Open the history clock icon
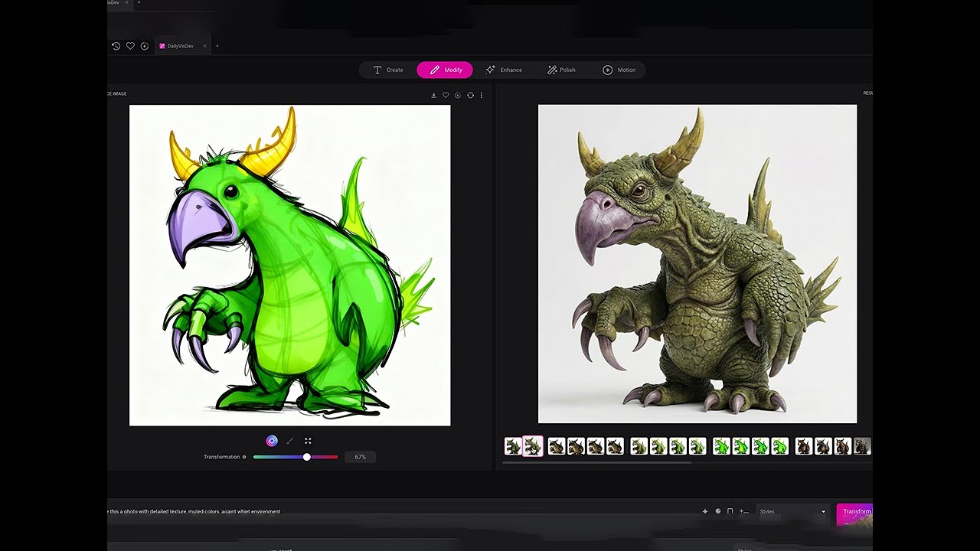This screenshot has height=551, width=980. tap(116, 46)
